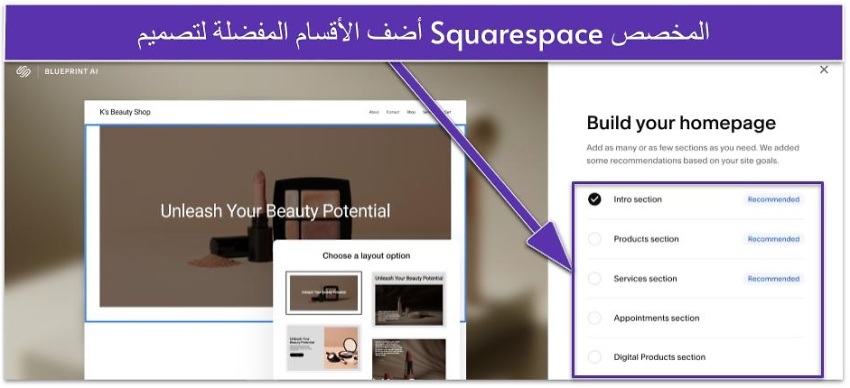Enable the Appointments section option
850x388 pixels.
click(595, 318)
